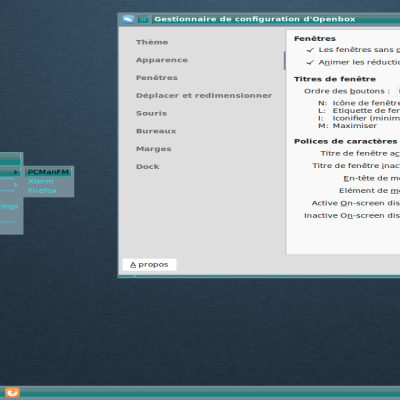Launch Xterm from the desktop submenu
400x400 pixels.
[41, 181]
